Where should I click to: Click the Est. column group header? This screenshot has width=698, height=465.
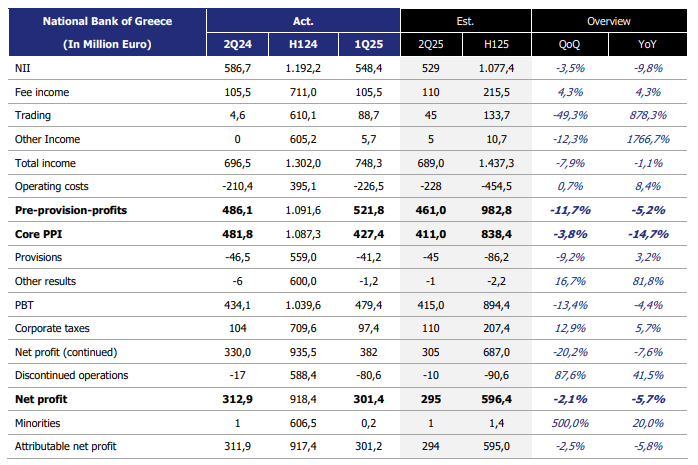[465, 21]
